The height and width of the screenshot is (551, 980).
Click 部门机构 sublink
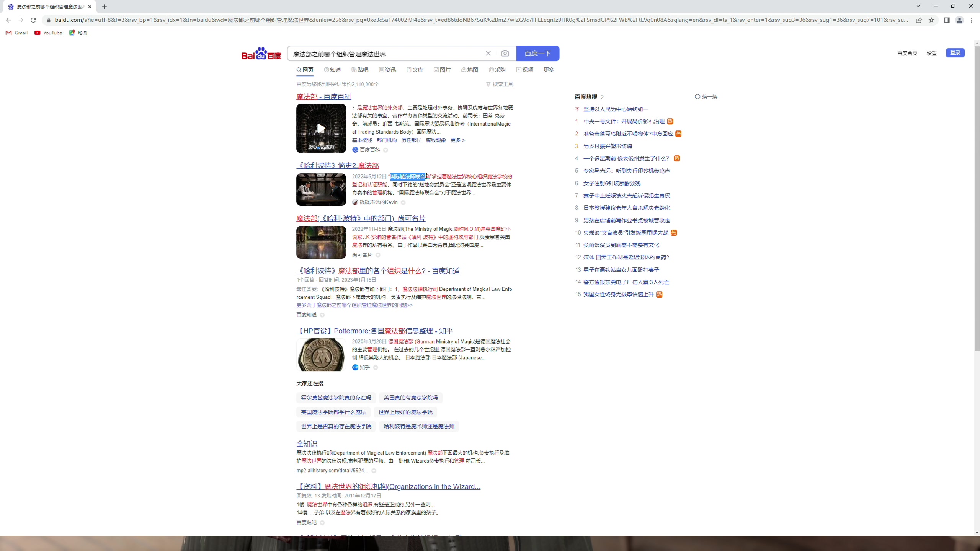[387, 140]
